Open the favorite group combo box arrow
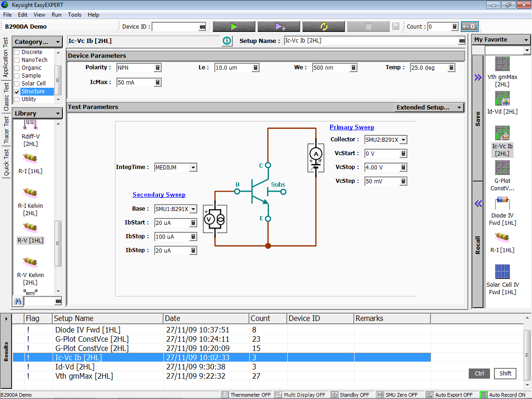Screen dimensions: 532x399 [x=526, y=50]
